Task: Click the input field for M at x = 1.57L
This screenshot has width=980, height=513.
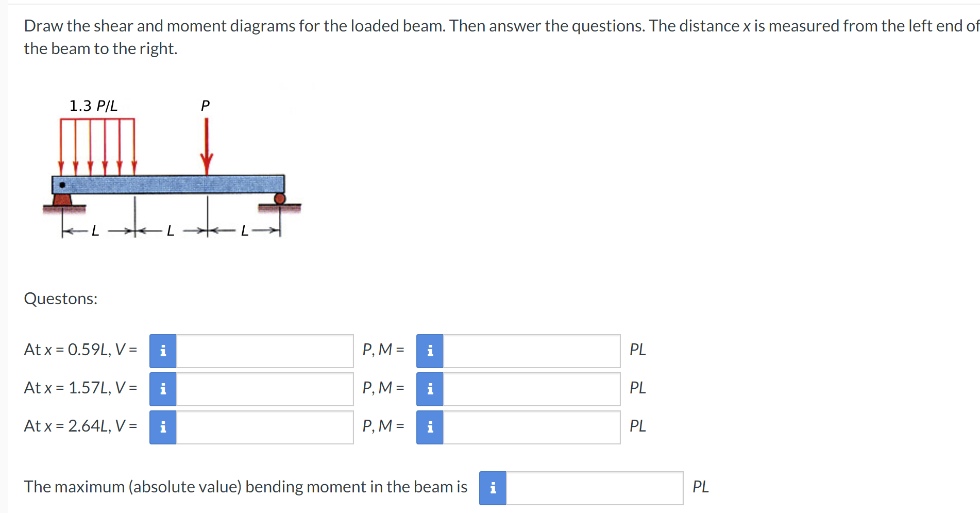Action: (x=531, y=389)
